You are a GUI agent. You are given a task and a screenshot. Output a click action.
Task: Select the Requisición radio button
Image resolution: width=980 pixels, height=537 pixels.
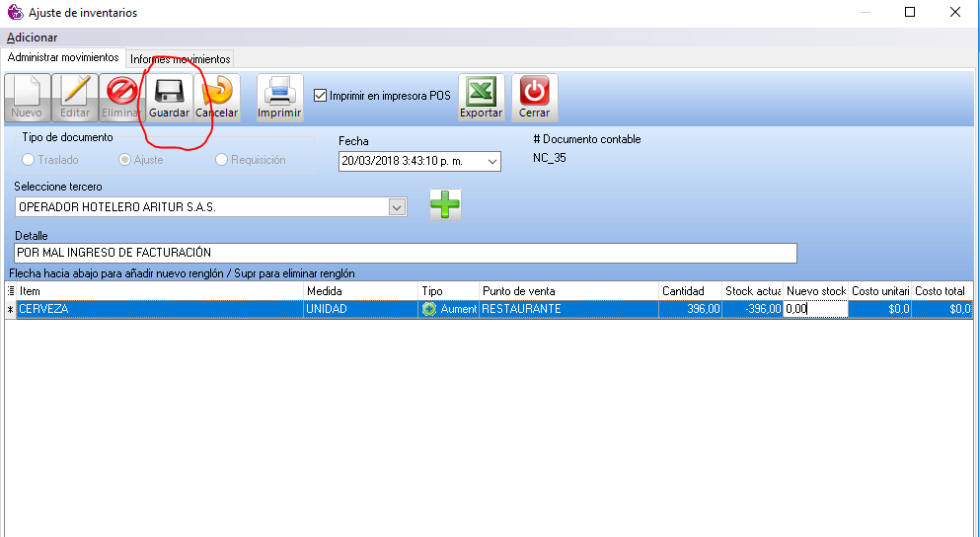[x=221, y=160]
